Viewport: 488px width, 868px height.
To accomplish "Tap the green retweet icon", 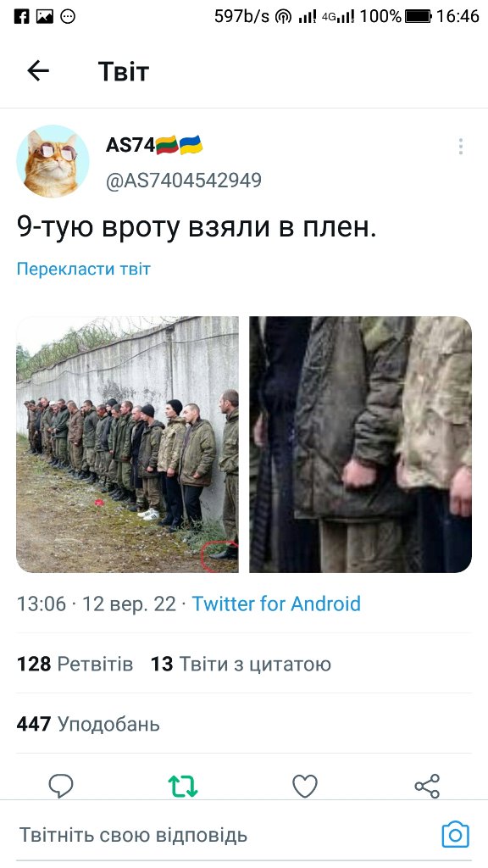I will click(x=183, y=786).
